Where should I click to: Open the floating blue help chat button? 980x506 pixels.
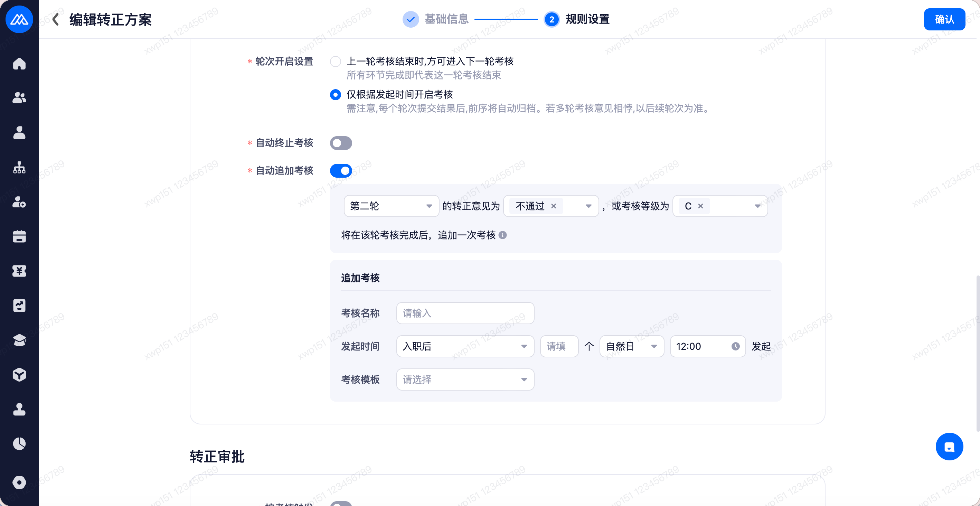click(949, 447)
